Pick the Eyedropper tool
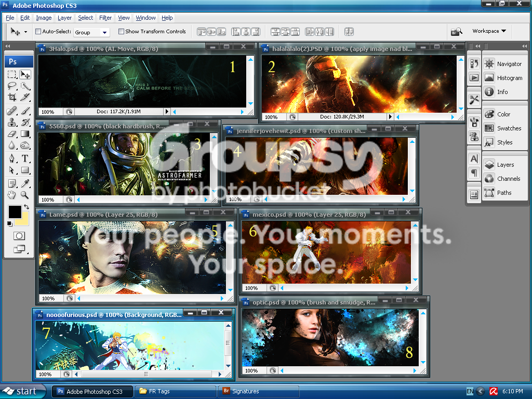Viewport: 532px width, 399px height. (25, 183)
